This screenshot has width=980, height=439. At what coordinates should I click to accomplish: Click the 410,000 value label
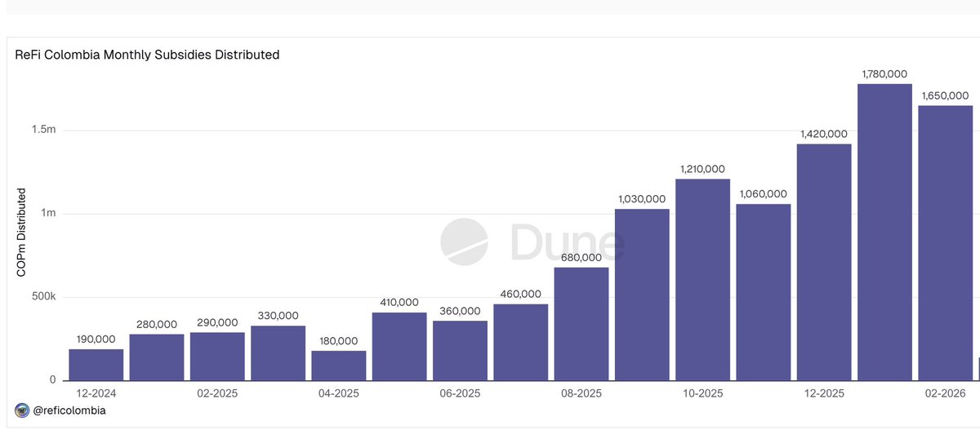click(x=399, y=302)
